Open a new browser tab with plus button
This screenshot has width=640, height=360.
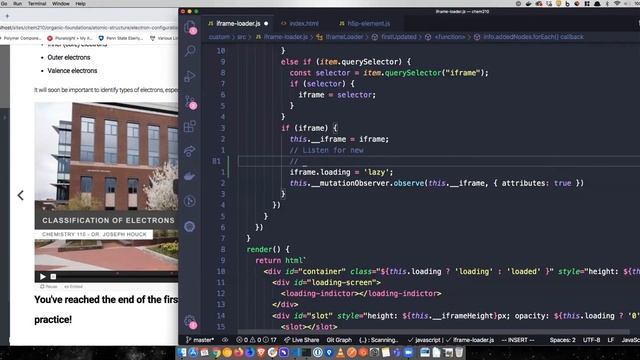[x=7, y=16]
